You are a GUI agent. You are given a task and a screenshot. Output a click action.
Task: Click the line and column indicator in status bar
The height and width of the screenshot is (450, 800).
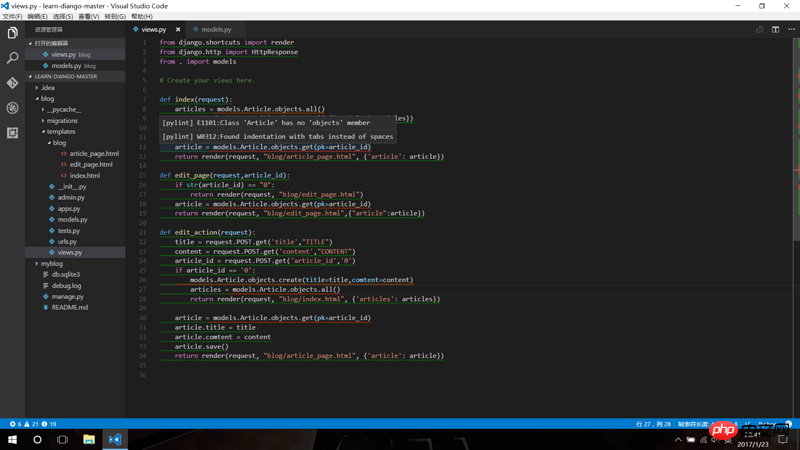click(x=653, y=424)
